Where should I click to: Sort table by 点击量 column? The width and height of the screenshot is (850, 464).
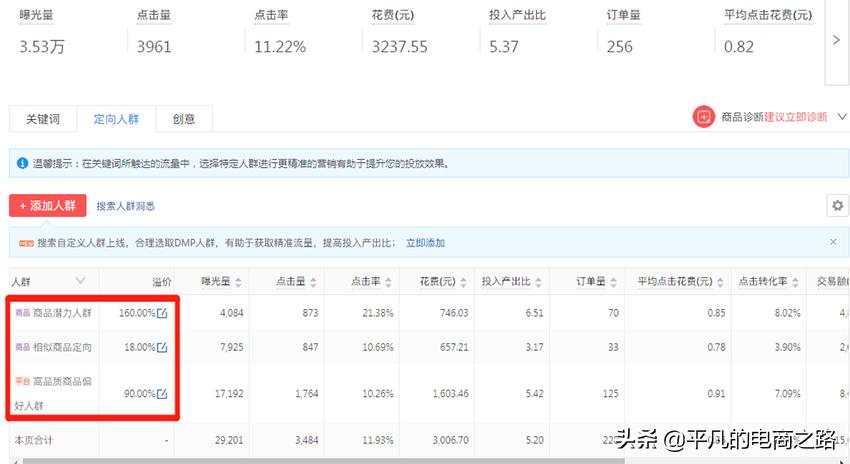tap(313, 282)
